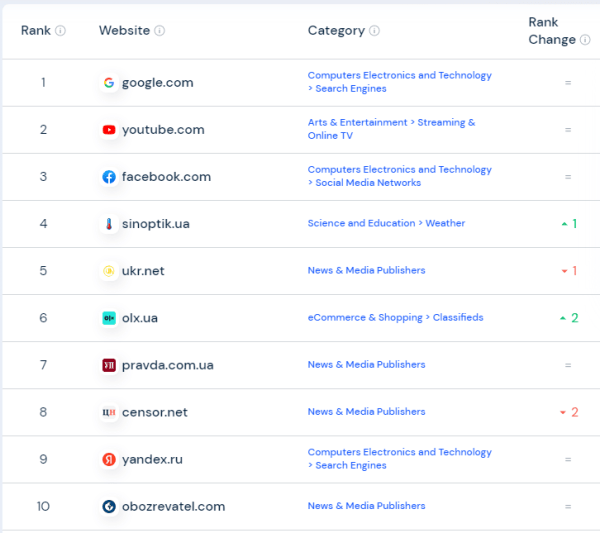Click the pravda.com.ua favicon icon
This screenshot has width=600, height=533.
[x=109, y=365]
